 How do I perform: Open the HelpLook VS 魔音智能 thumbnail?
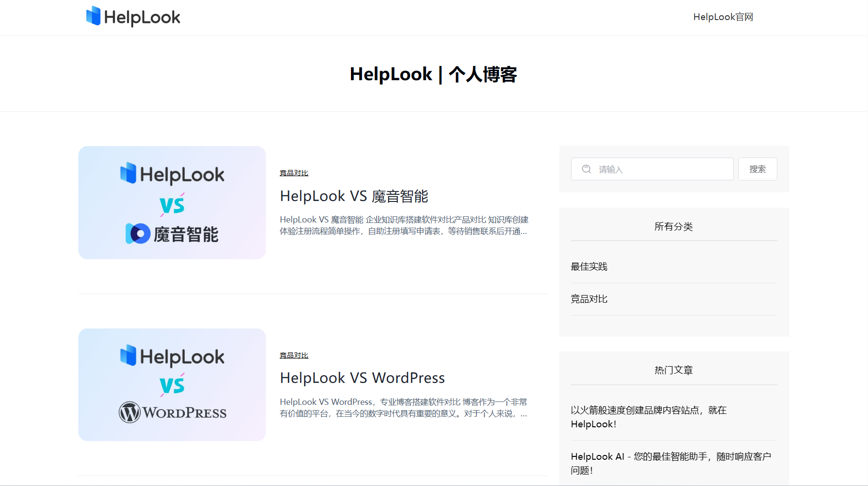tap(172, 202)
